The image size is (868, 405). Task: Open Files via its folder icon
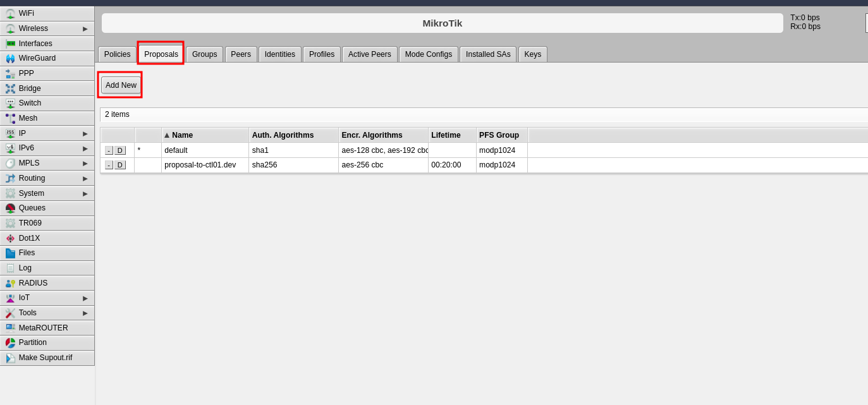10,253
